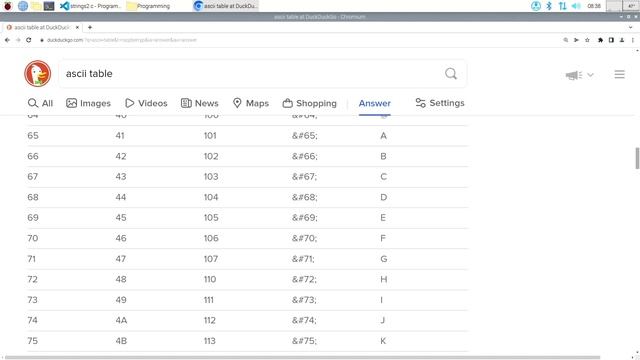The image size is (640, 360).
Task: Click the HTML code &#66;
Action: click(x=304, y=156)
